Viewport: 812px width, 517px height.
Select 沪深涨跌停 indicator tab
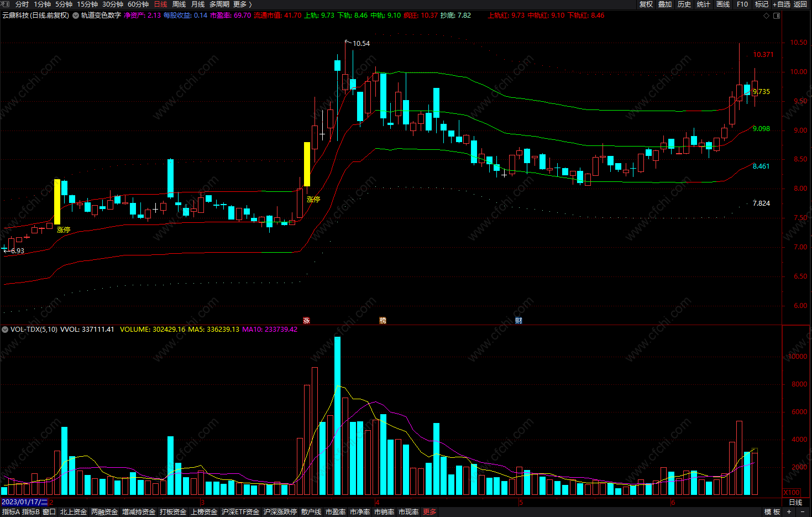pos(280,512)
